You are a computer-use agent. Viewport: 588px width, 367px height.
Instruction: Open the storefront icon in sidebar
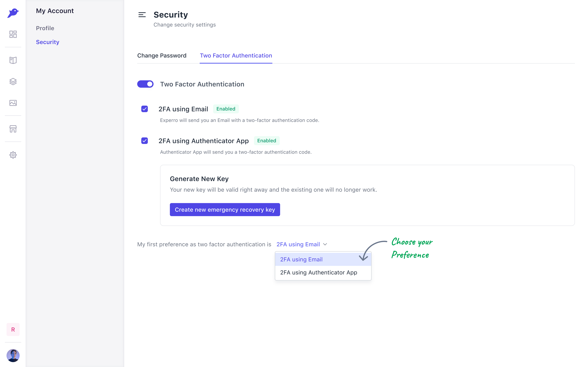coord(13,129)
